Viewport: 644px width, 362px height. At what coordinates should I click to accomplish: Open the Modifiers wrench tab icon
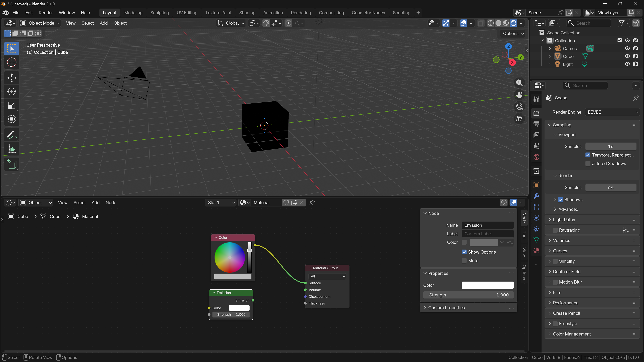coord(536,196)
